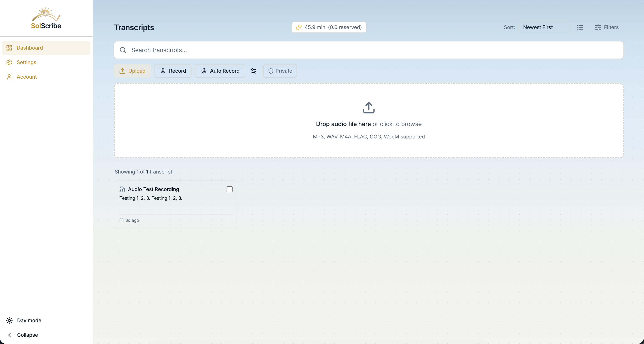This screenshot has width=644, height=344.
Task: Click the settings sliders icon next to Auto Record
Action: coord(254,71)
